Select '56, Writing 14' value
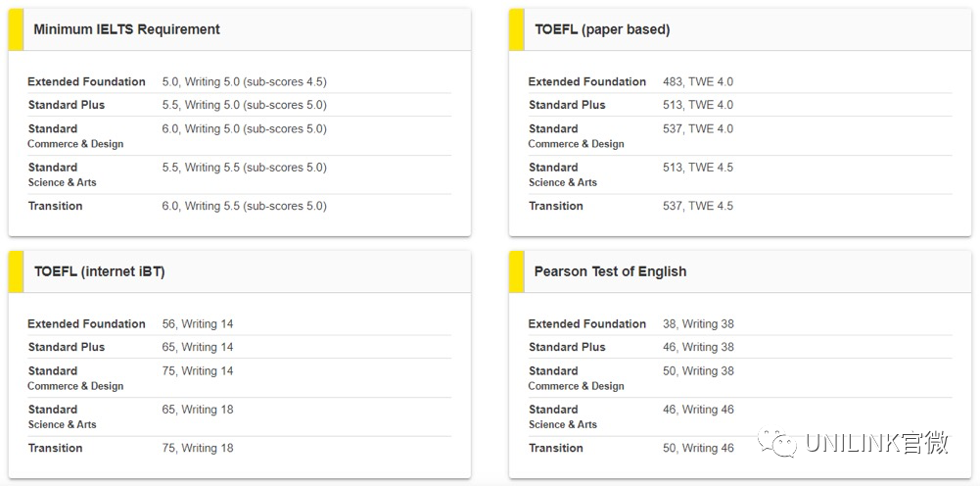Viewport: 980px width, 486px height. coord(198,324)
